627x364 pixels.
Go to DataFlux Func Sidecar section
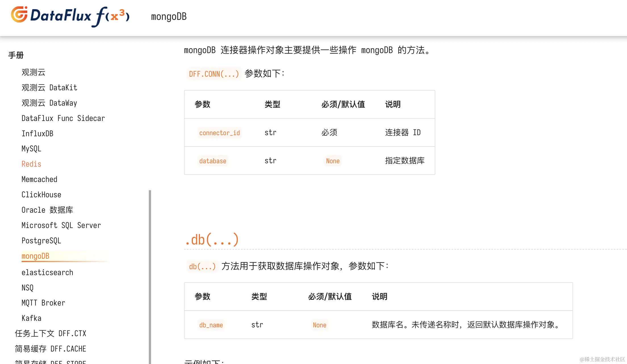point(63,118)
